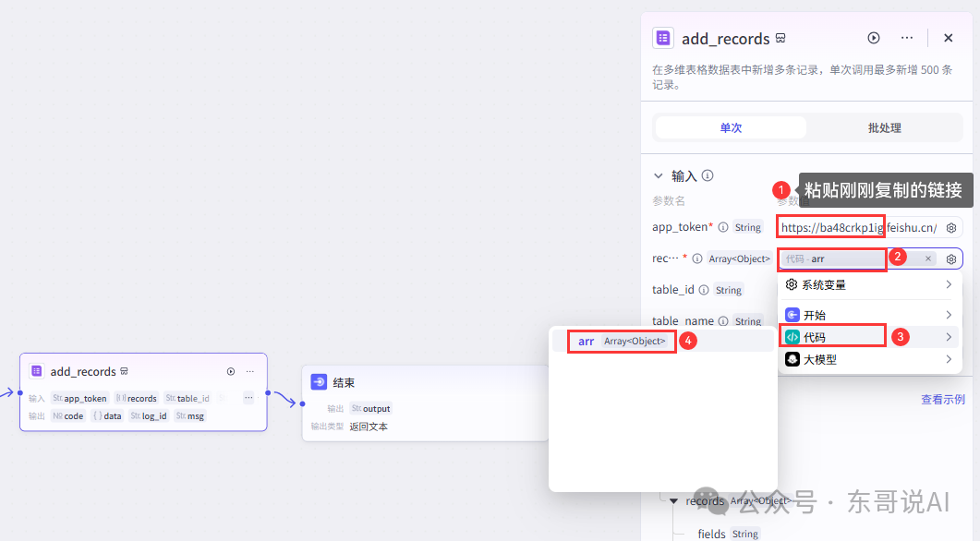Viewport: 980px width, 541px height.
Task: Click add_records plugin icon in panel header
Action: point(663,38)
